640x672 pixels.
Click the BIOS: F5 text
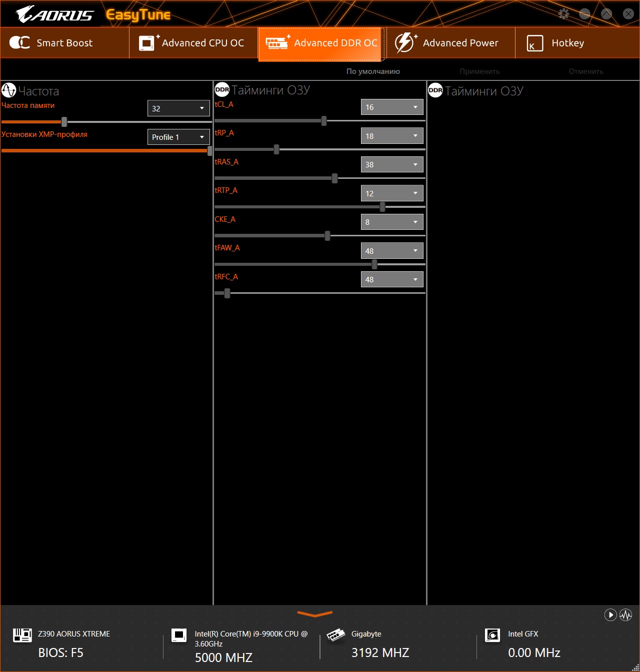click(x=61, y=653)
